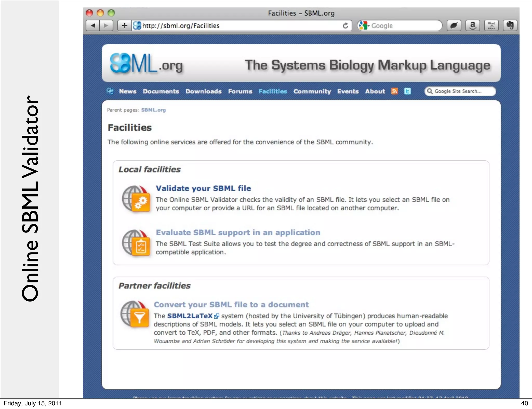Click the Evernote elephant toolbar icon
Screen dimensions: 532x409
[x=510, y=25]
